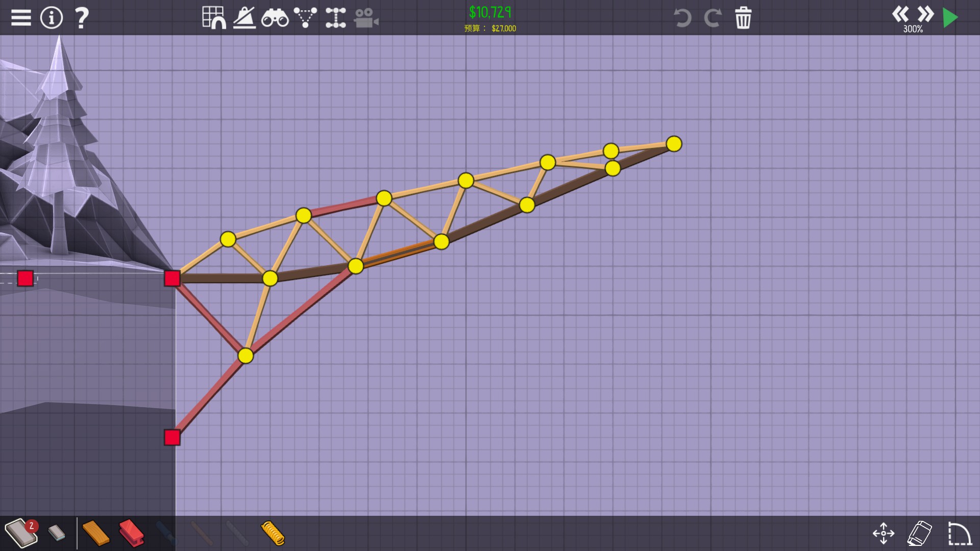The image size is (980, 551).
Task: Click the binoculars view icon
Action: coord(275,19)
